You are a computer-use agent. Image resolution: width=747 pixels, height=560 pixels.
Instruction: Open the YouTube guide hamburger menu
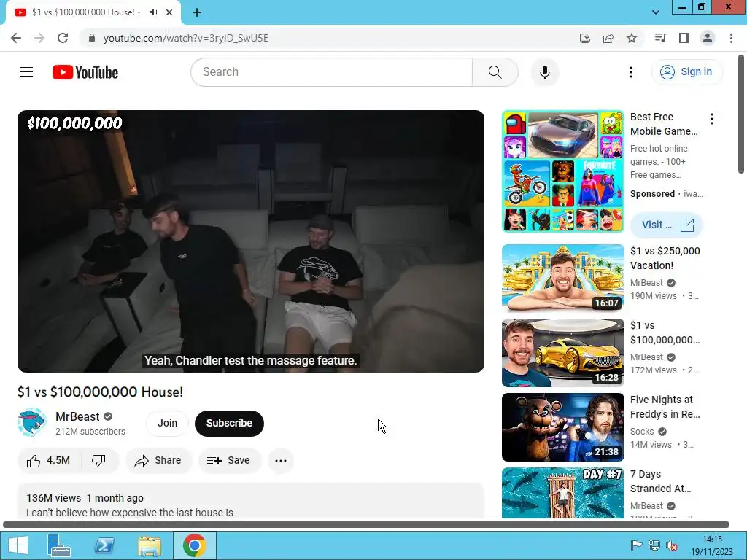pos(26,72)
